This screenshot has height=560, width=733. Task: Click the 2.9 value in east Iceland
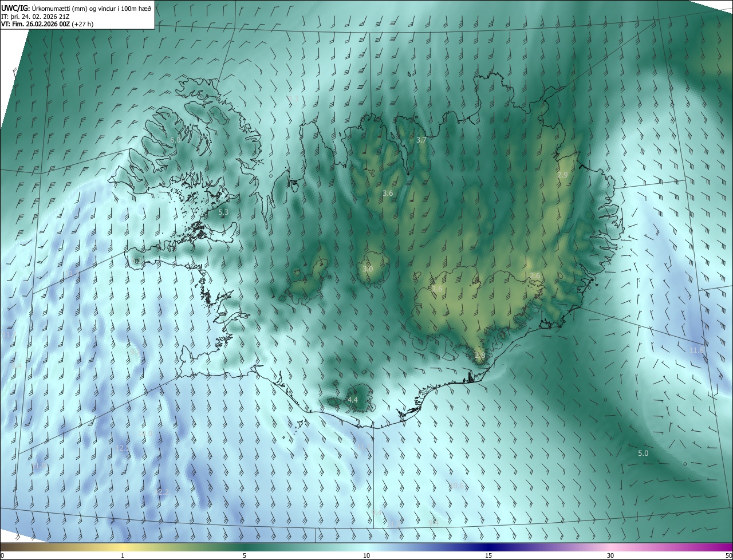coord(562,175)
